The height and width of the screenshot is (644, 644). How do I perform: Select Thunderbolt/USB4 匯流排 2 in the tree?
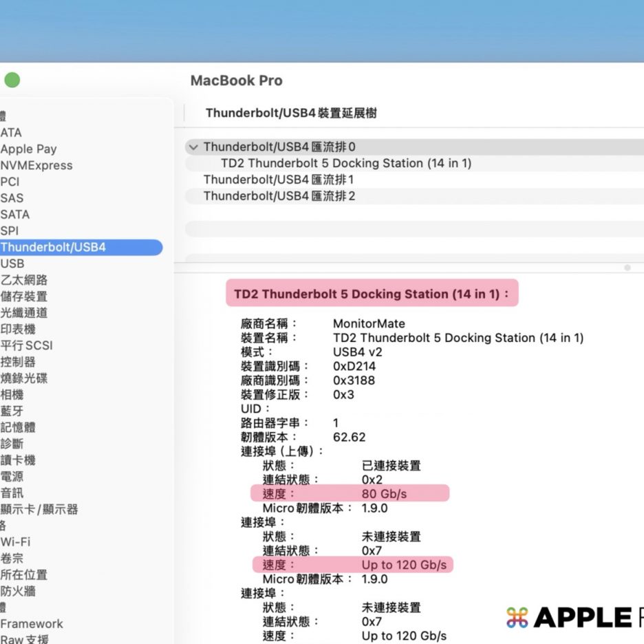278,197
